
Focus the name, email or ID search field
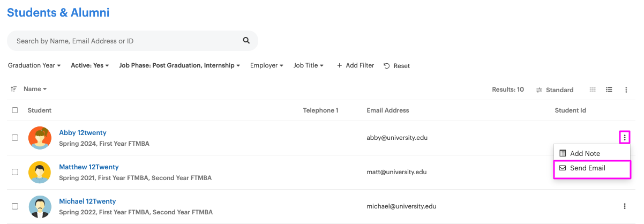pos(126,41)
